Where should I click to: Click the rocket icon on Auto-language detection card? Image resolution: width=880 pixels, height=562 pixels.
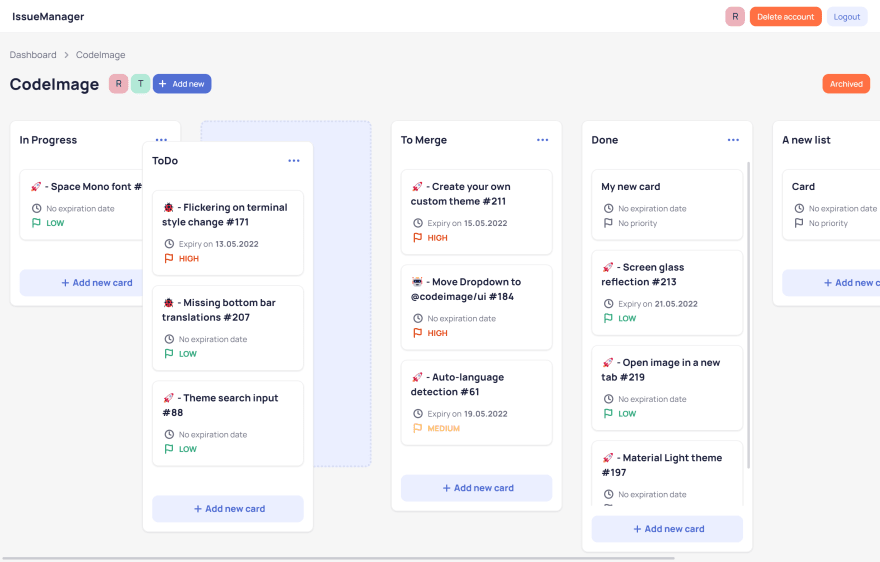[x=417, y=377]
